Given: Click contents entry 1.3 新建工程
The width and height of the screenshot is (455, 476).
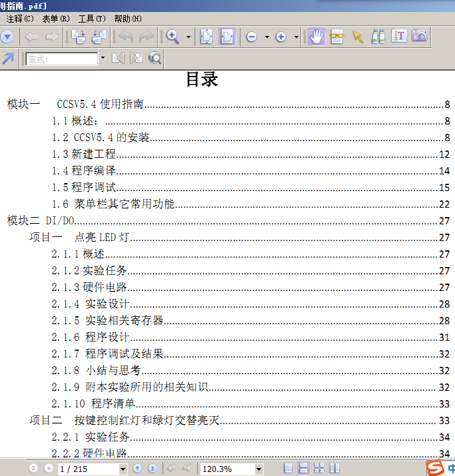Looking at the screenshot, I should pyautogui.click(x=250, y=154).
